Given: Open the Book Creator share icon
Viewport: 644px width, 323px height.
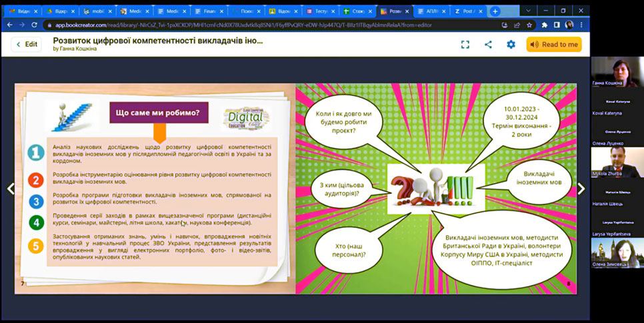Looking at the screenshot, I should (488, 45).
